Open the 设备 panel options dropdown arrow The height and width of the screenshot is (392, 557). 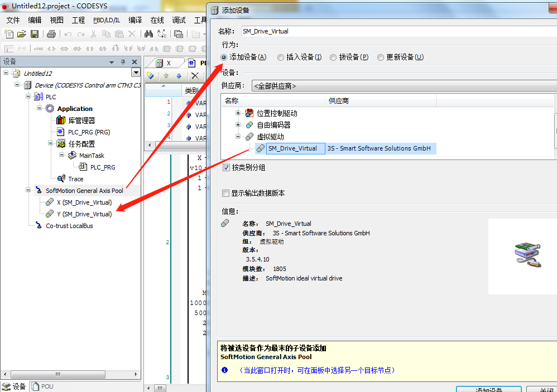pos(112,62)
